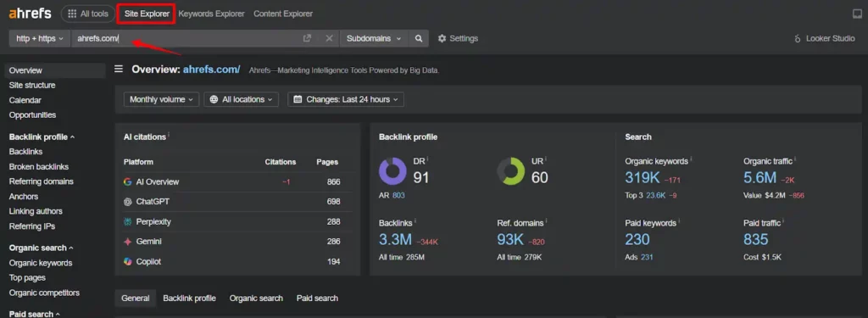Click the magnifier search button
The height and width of the screenshot is (318, 868).
[x=419, y=38]
